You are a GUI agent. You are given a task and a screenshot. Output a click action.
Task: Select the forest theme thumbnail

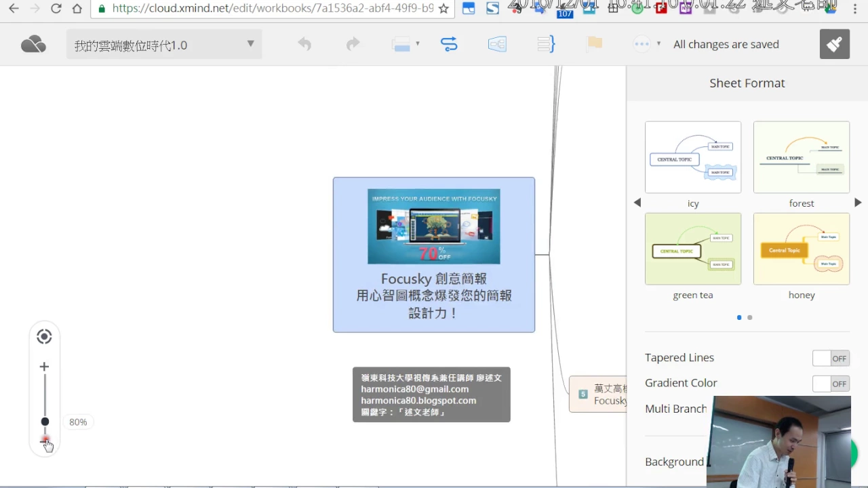802,157
